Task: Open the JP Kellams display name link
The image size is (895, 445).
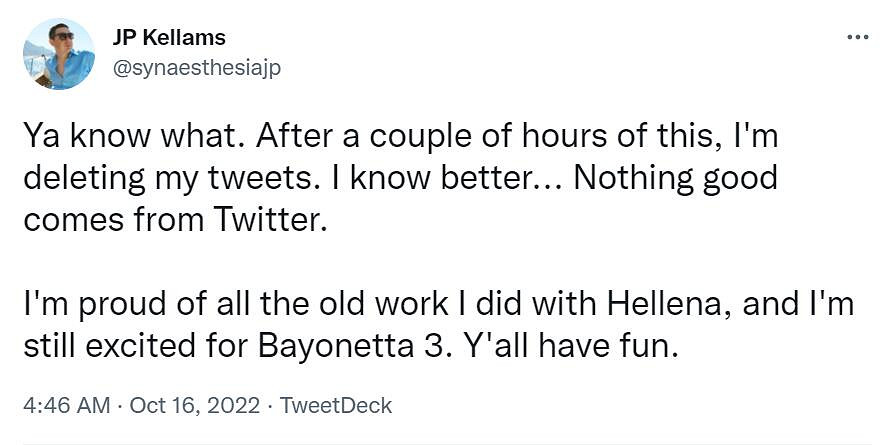Action: pyautogui.click(x=168, y=38)
